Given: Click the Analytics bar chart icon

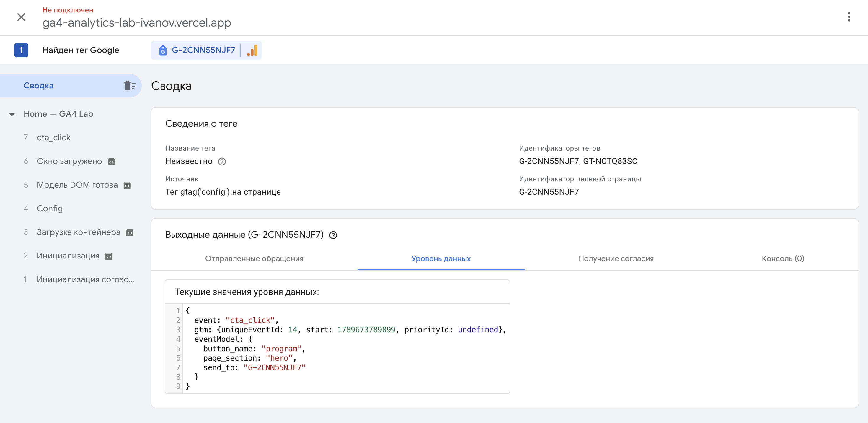Looking at the screenshot, I should 252,50.
